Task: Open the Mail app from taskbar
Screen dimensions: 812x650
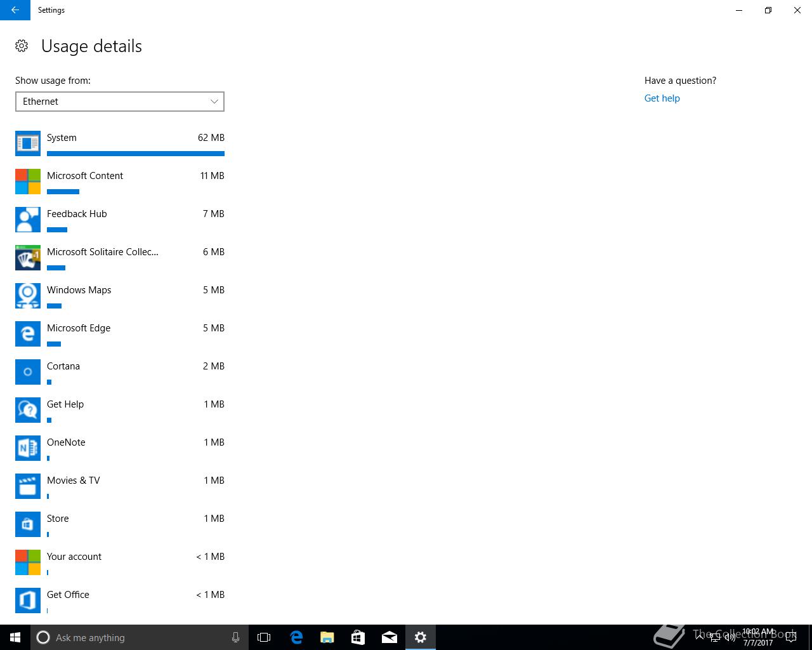Action: [389, 637]
